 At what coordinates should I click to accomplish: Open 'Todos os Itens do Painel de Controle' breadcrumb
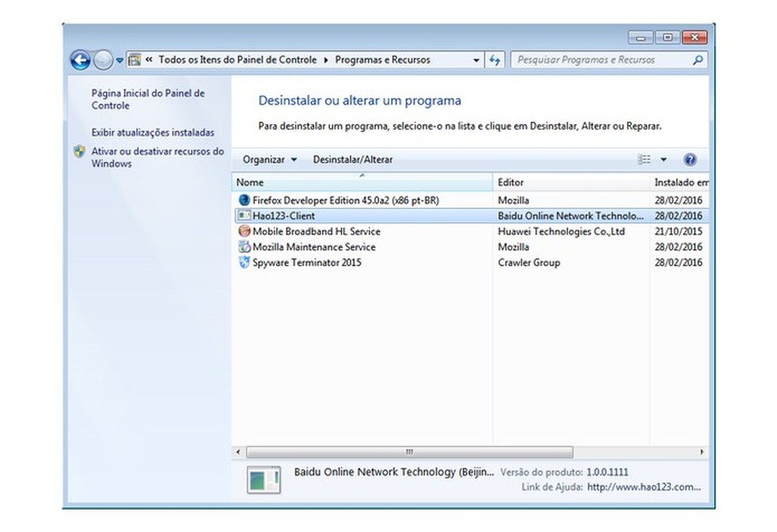pyautogui.click(x=238, y=60)
